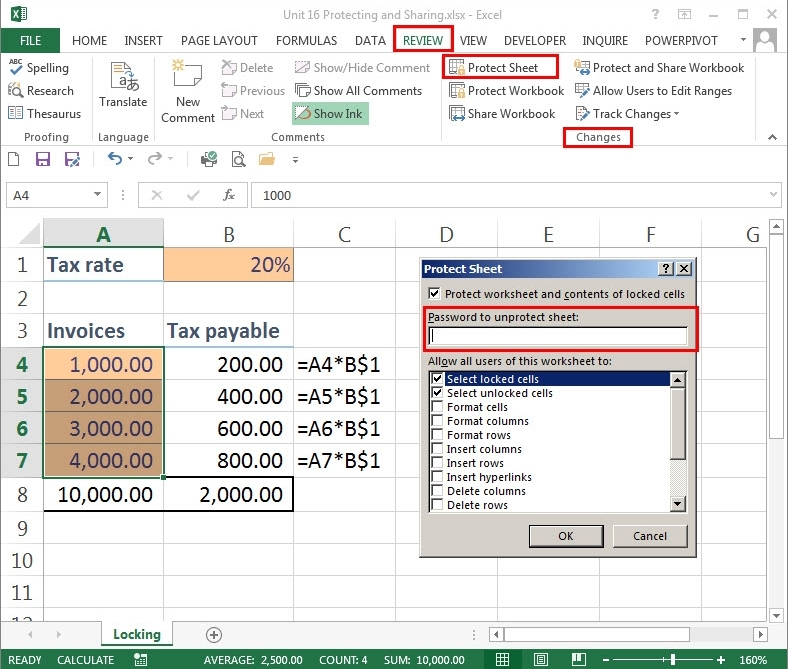Click the Protect Sheet dialog help button
Viewport: 788px width, 669px height.
click(x=666, y=269)
